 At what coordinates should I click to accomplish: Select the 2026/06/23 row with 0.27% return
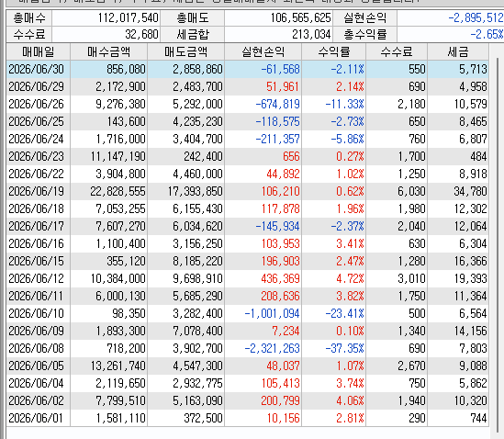coord(248,156)
